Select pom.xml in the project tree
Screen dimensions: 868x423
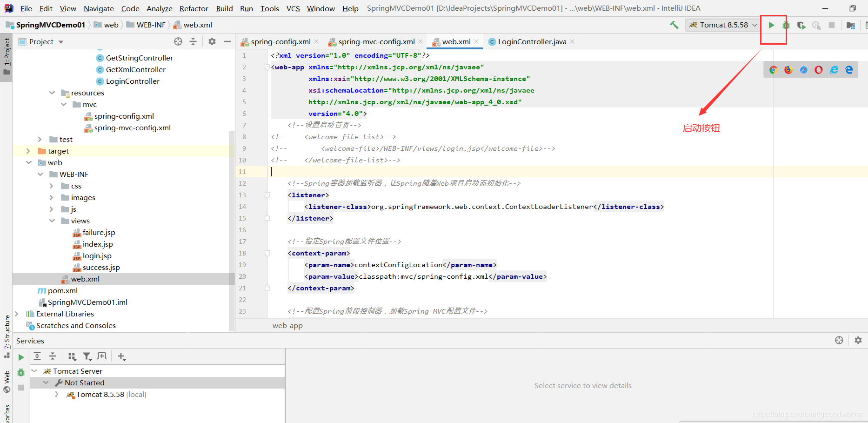(62, 290)
